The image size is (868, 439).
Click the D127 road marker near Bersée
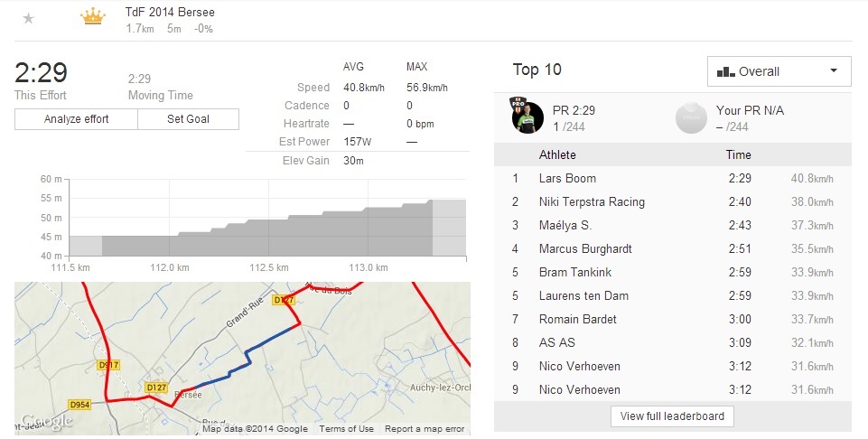click(x=156, y=388)
